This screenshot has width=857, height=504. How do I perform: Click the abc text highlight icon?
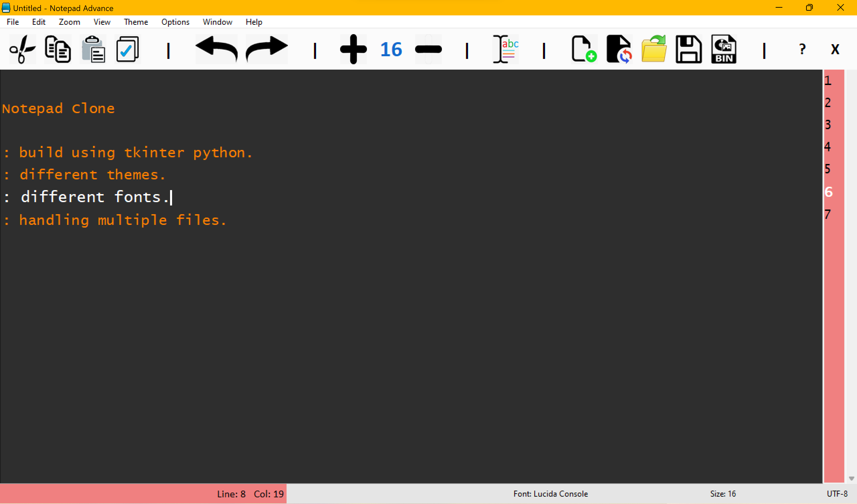506,50
